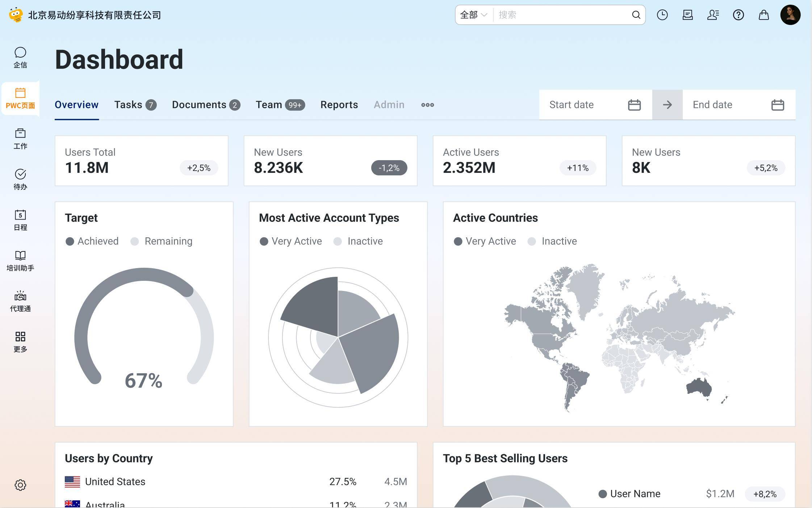This screenshot has height=508, width=812.
Task: Click the whiteboard/notes icon in header
Action: tap(687, 15)
